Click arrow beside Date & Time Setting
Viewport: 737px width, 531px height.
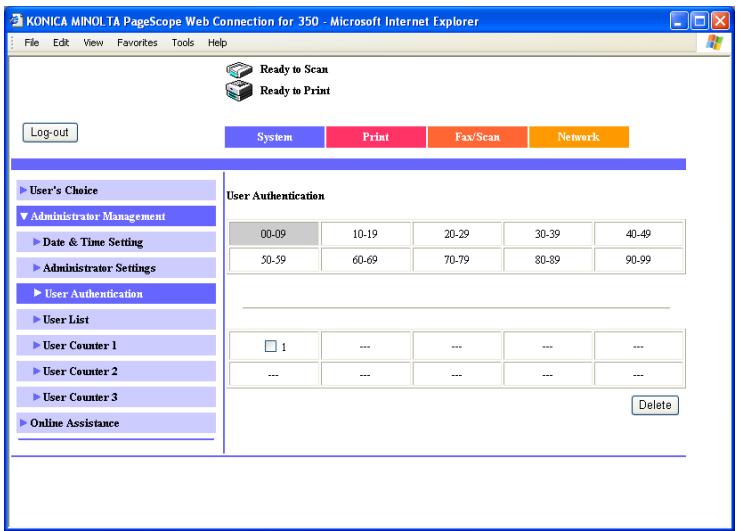point(37,242)
